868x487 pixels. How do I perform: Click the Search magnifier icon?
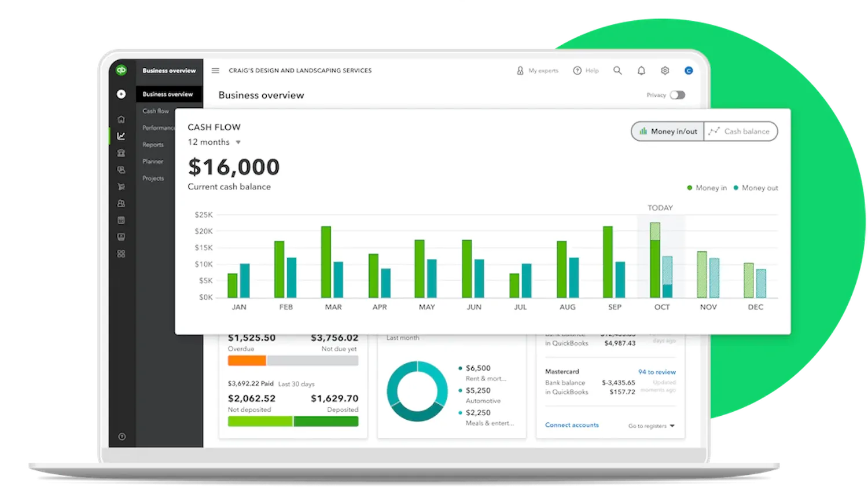coord(617,71)
